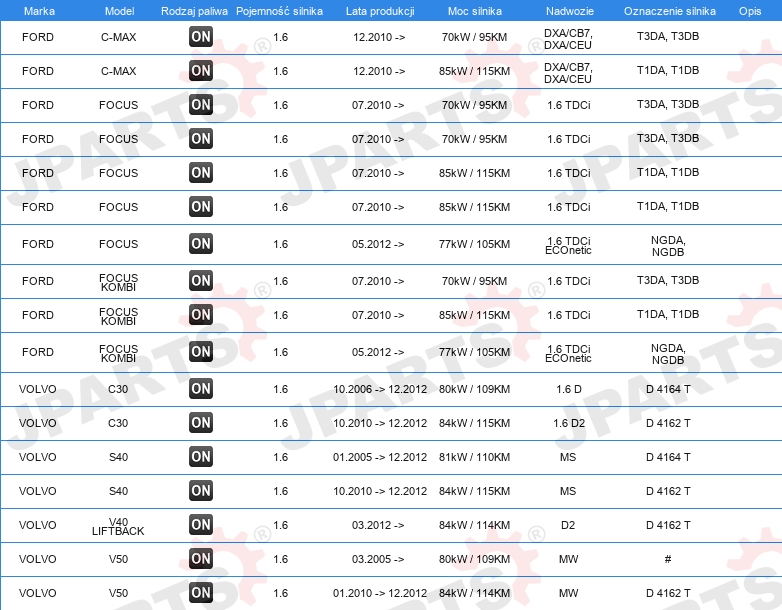Click ON fuel badge in Volvo V50 84kW row

(200, 592)
